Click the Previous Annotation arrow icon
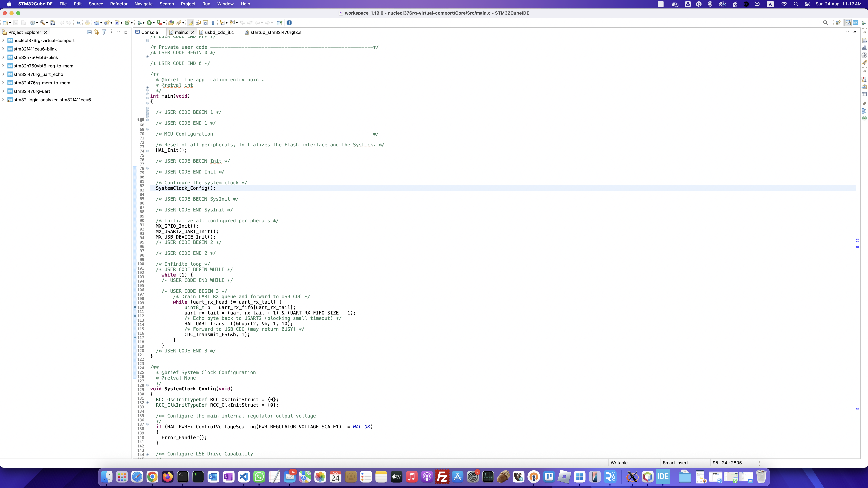 coord(232,23)
